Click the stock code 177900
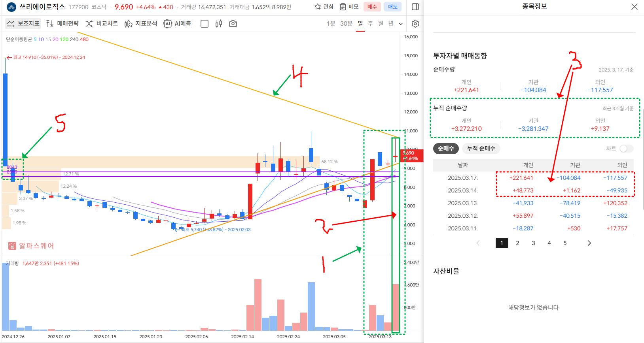The height and width of the screenshot is (343, 644). (x=78, y=7)
